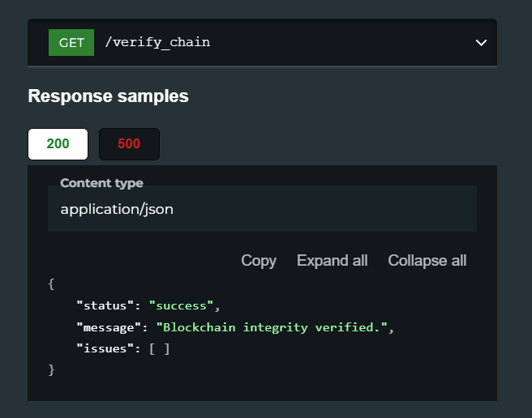Image resolution: width=532 pixels, height=418 pixels.
Task: Click the green GET method badge
Action: point(71,42)
